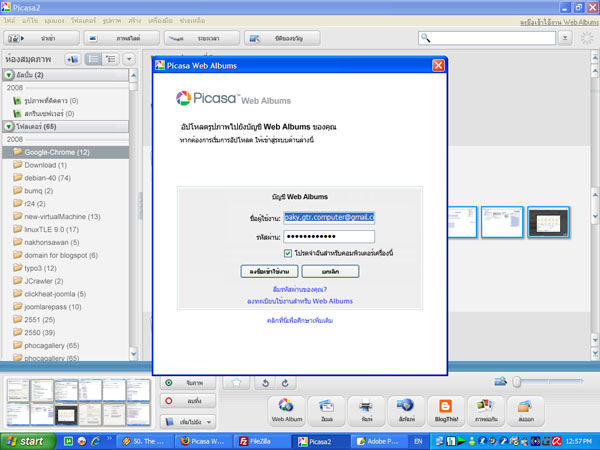600x450 pixels.
Task: Click the printer button in bottom tray
Action: (x=366, y=411)
